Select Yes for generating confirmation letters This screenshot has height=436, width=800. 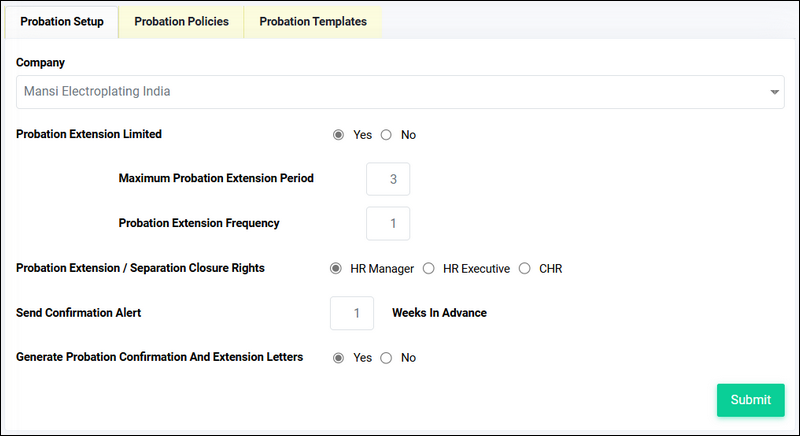(338, 358)
